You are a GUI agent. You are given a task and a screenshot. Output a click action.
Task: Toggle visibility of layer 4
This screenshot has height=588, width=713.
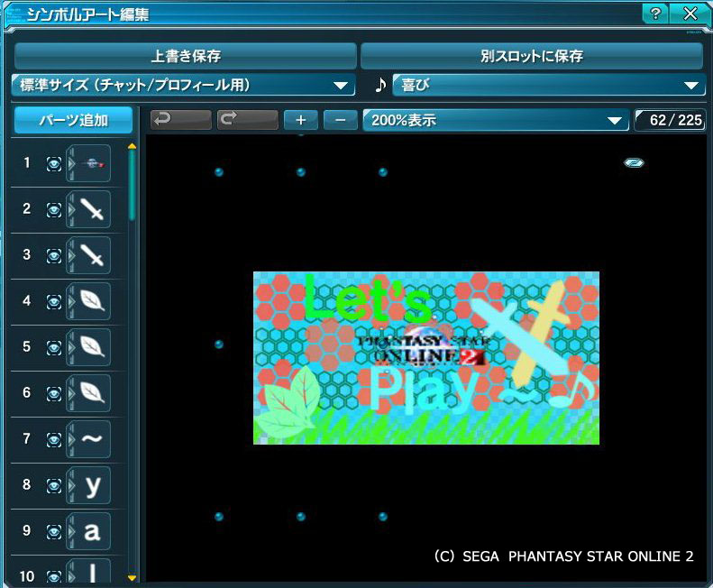point(54,302)
